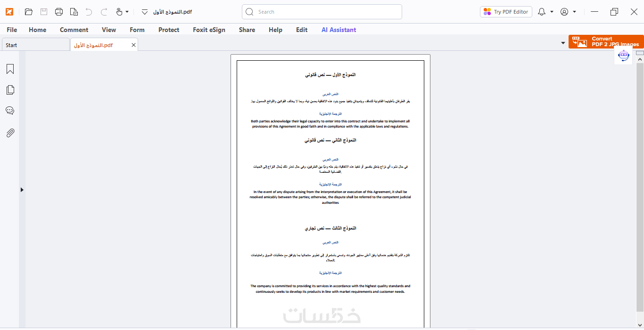The image size is (644, 330).
Task: Open the Edit tab
Action: tap(302, 30)
